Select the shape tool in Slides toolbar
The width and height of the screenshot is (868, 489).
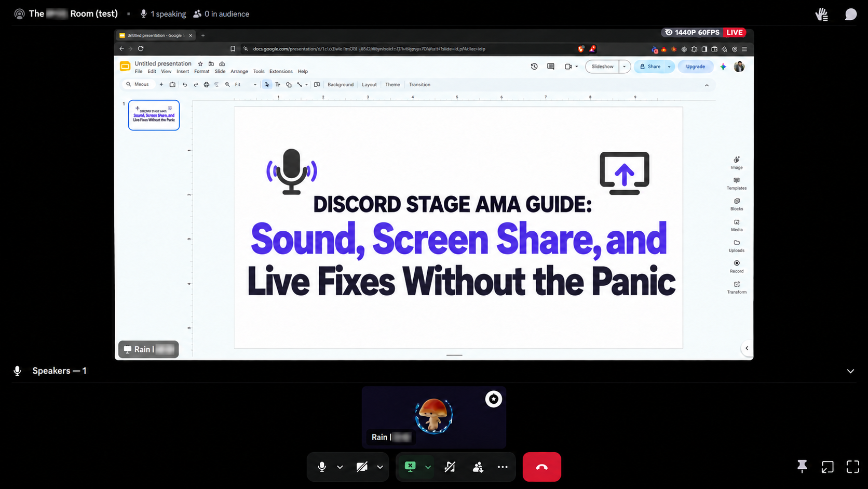tap(289, 85)
